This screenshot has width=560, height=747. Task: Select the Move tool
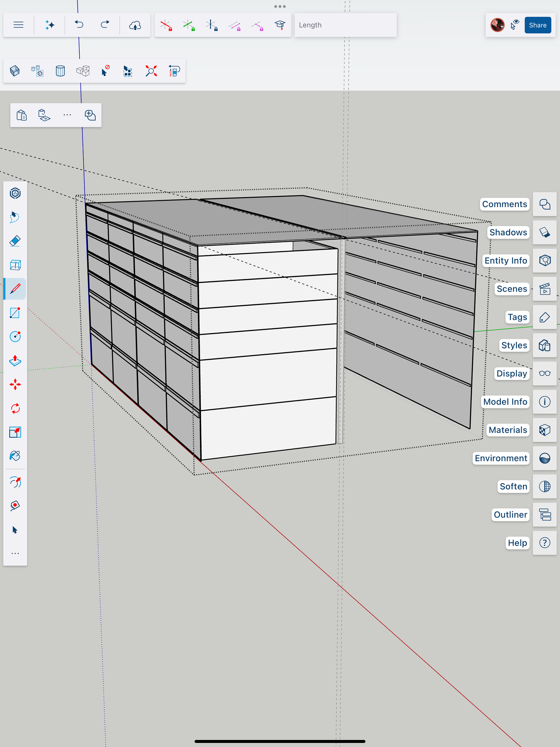(x=15, y=384)
